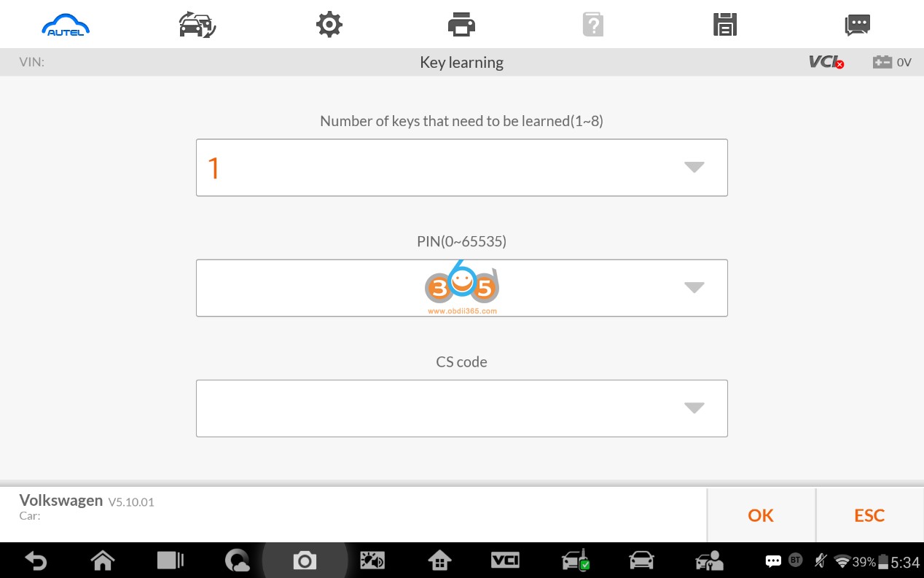Tap the VCI button in bottom navigation bar
This screenshot has height=578, width=924.
click(505, 560)
